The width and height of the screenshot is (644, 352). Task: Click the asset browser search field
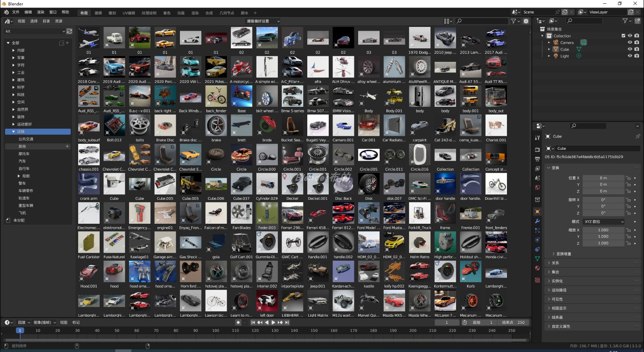tap(482, 21)
